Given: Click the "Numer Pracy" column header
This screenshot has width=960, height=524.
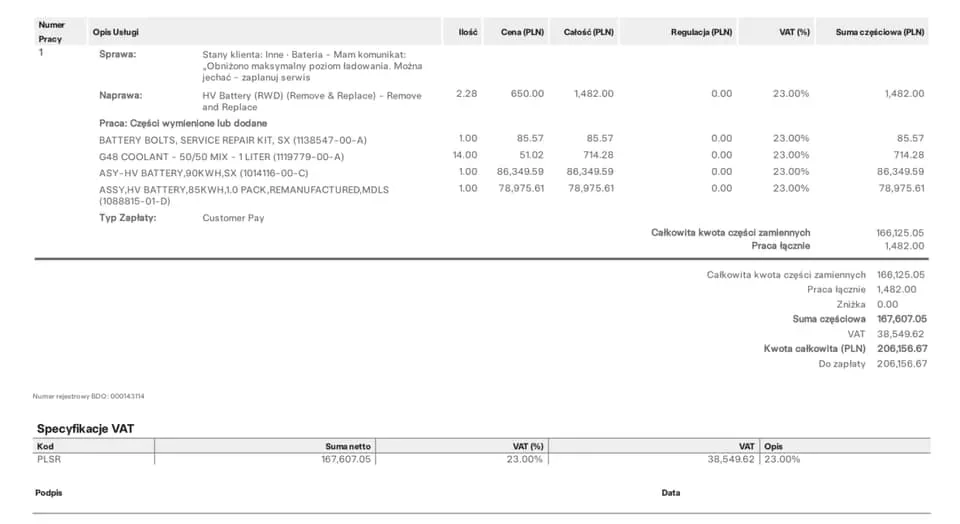Looking at the screenshot, I should point(51,31).
